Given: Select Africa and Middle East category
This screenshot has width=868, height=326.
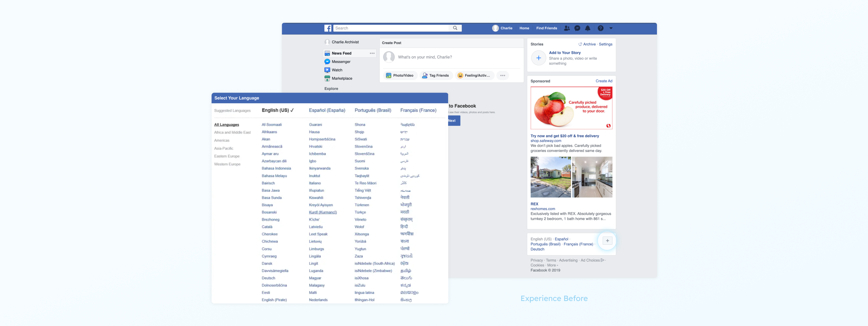Looking at the screenshot, I should click(232, 133).
